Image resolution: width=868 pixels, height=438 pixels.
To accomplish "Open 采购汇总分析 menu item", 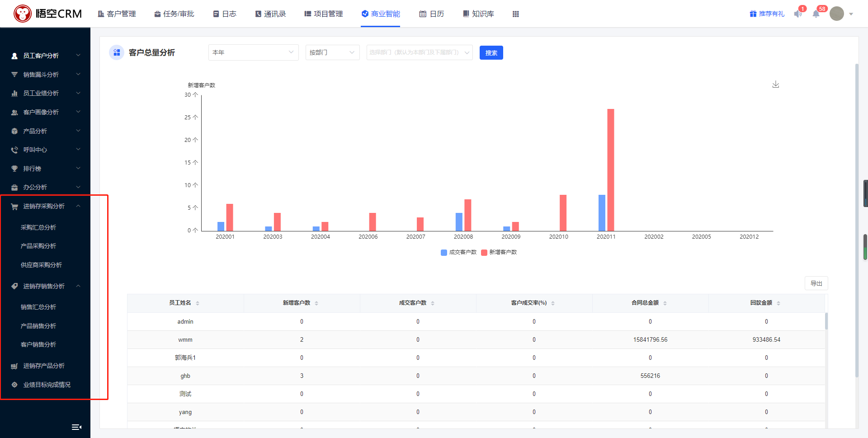I will coord(38,227).
